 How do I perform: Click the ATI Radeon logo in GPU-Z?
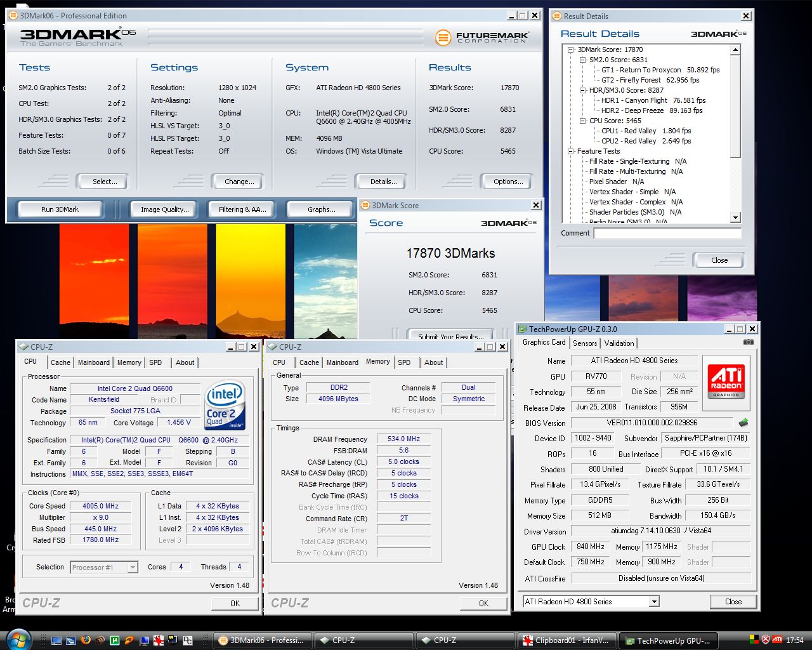coord(727,381)
